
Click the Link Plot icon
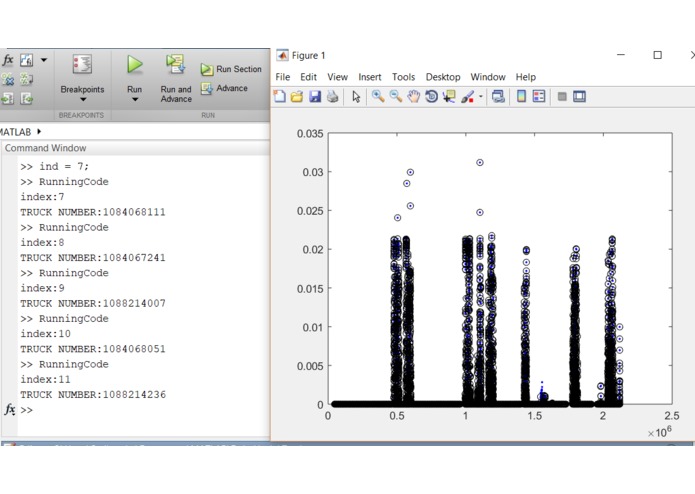click(x=498, y=96)
